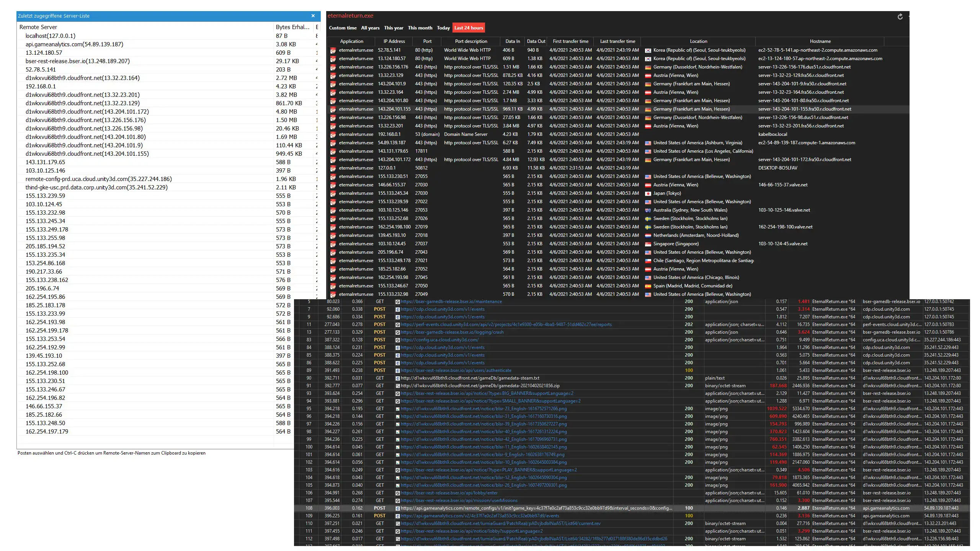Click the Chile flag icon for Santiago row

pyautogui.click(x=648, y=261)
